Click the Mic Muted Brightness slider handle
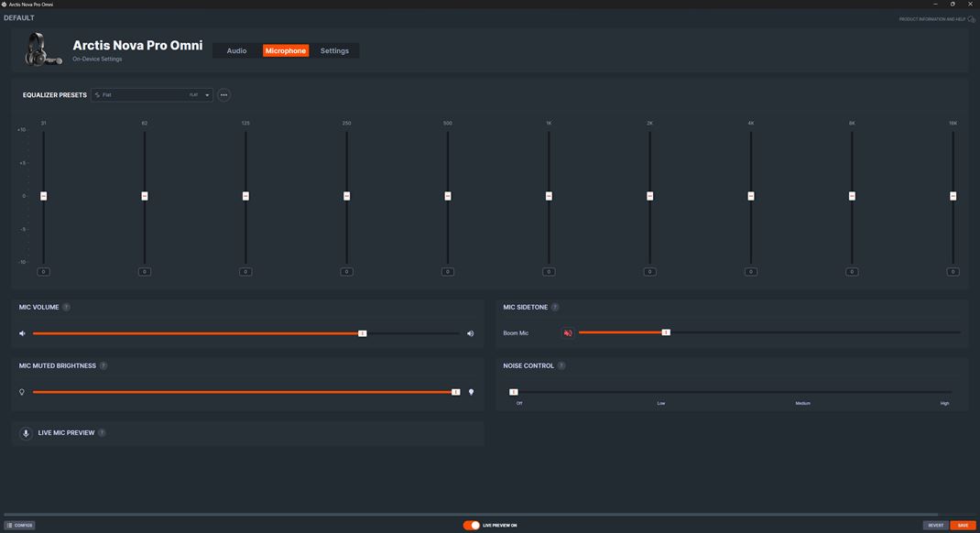This screenshot has height=533, width=980. (455, 392)
